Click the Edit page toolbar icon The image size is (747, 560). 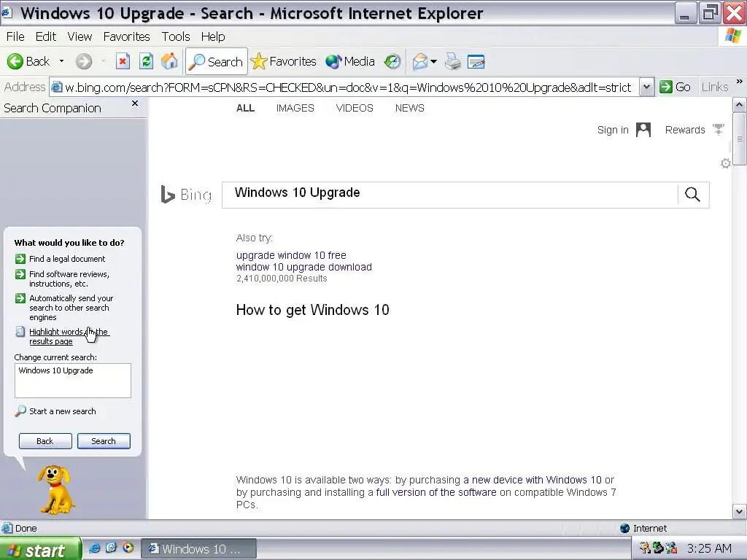pos(476,61)
